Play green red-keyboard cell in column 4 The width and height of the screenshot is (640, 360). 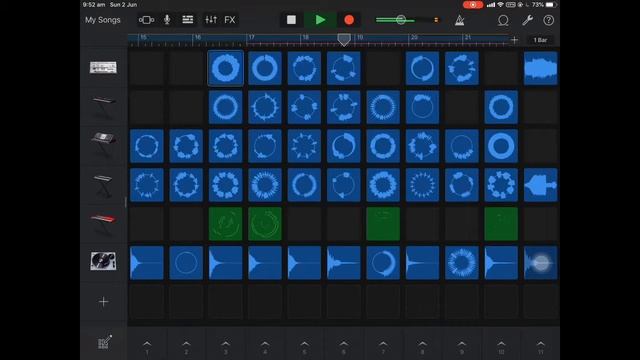265,224
